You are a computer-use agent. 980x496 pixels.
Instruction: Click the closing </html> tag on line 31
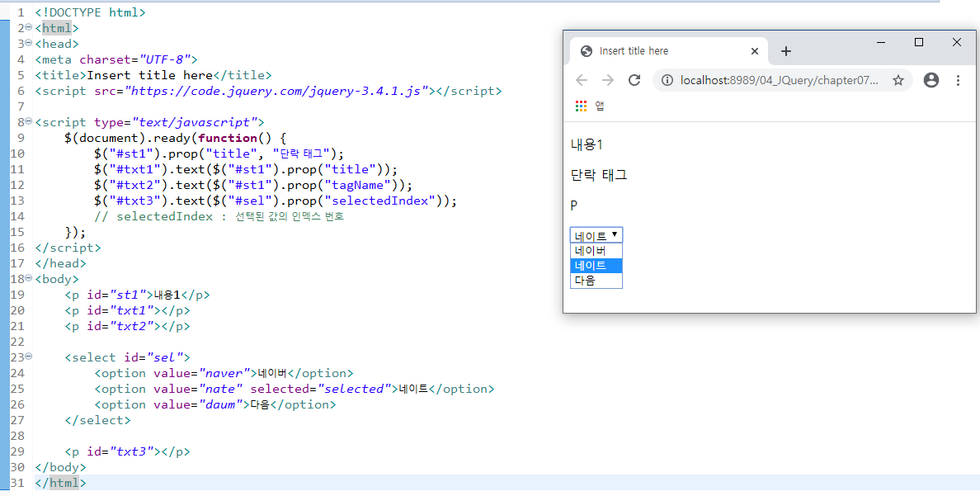[x=60, y=483]
